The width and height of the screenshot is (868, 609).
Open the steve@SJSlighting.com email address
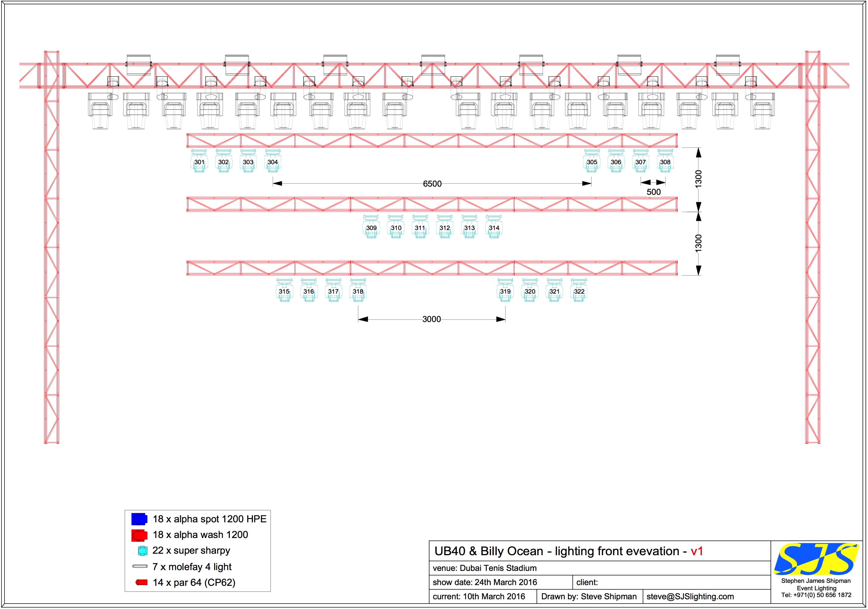(x=690, y=597)
